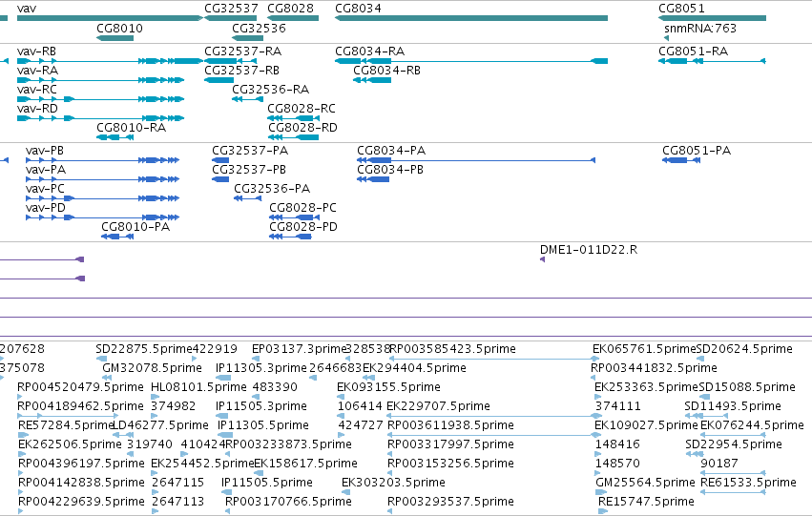
Task: Click transcript CG32537-RA
Action: coord(243,52)
